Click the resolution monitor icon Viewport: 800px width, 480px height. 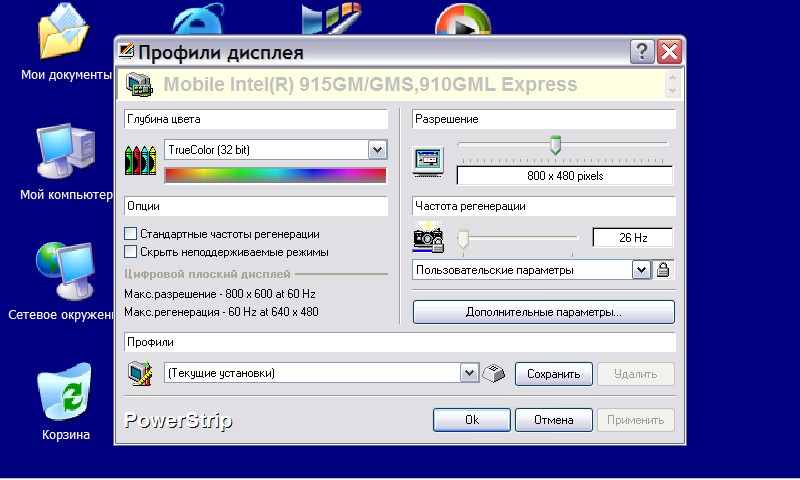click(x=428, y=160)
